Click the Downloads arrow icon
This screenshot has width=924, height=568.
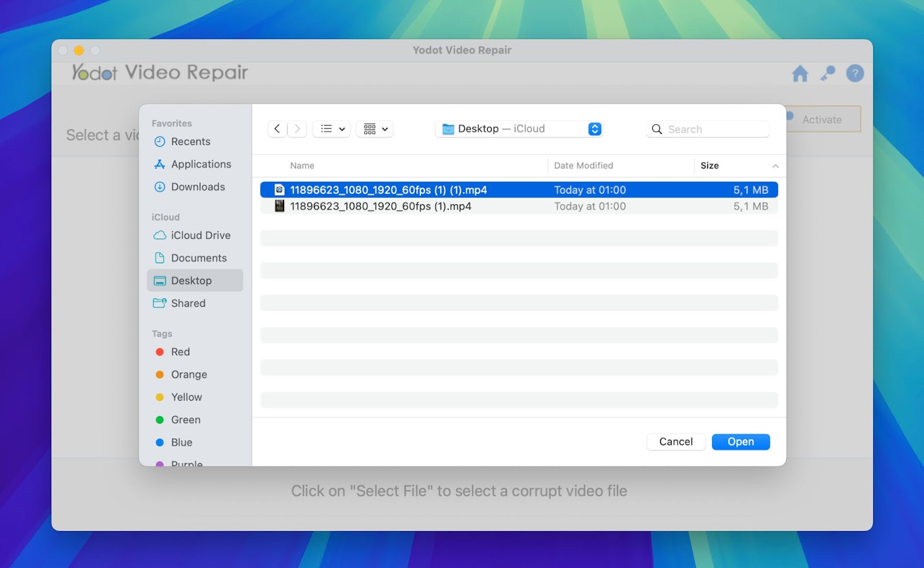pos(160,187)
